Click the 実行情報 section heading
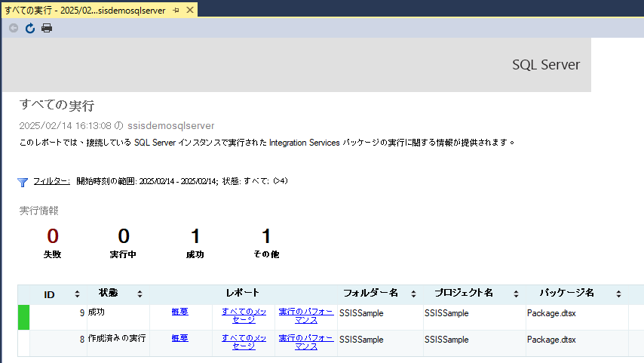This screenshot has height=363, width=644. point(39,211)
